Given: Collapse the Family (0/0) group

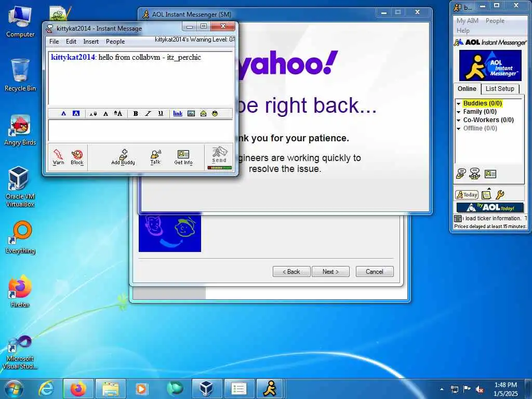Looking at the screenshot, I should click(458, 112).
